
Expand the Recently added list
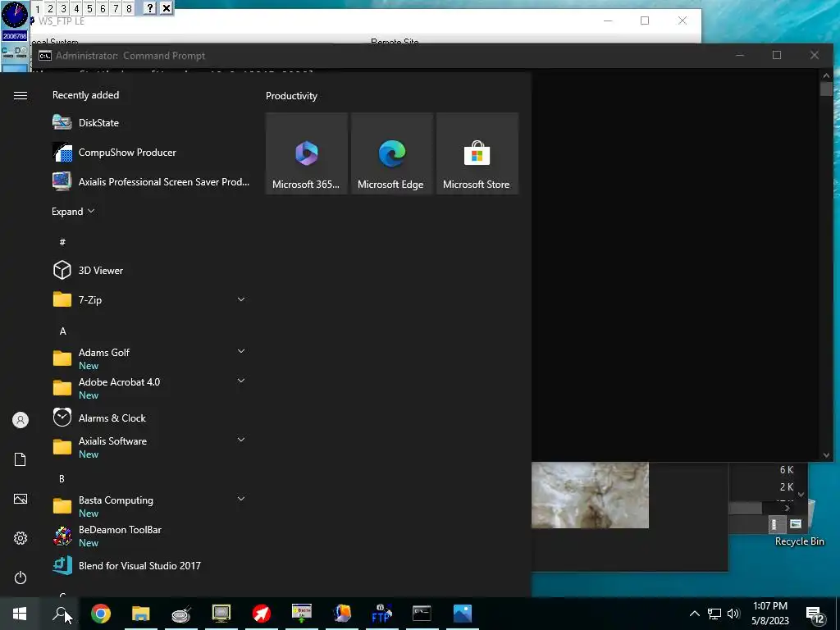[73, 211]
